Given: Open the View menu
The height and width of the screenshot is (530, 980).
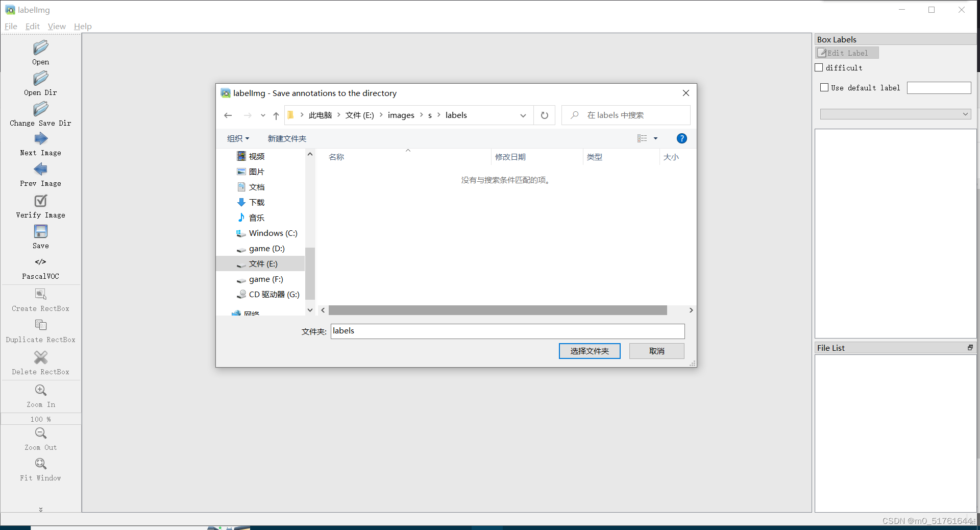Looking at the screenshot, I should 57,26.
